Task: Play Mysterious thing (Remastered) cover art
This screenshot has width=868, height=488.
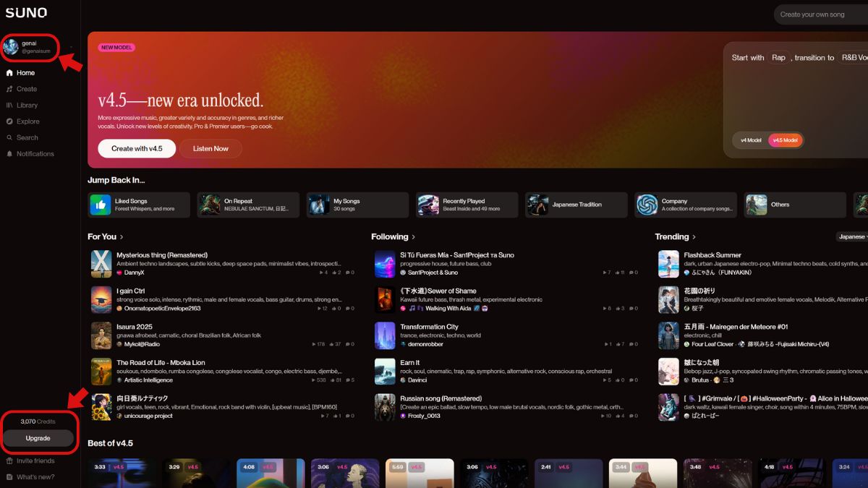Action: [x=101, y=264]
